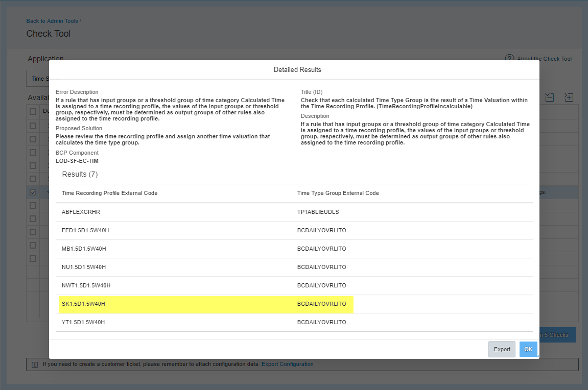Click the BCP Component label
588x390 pixels.
click(x=77, y=153)
